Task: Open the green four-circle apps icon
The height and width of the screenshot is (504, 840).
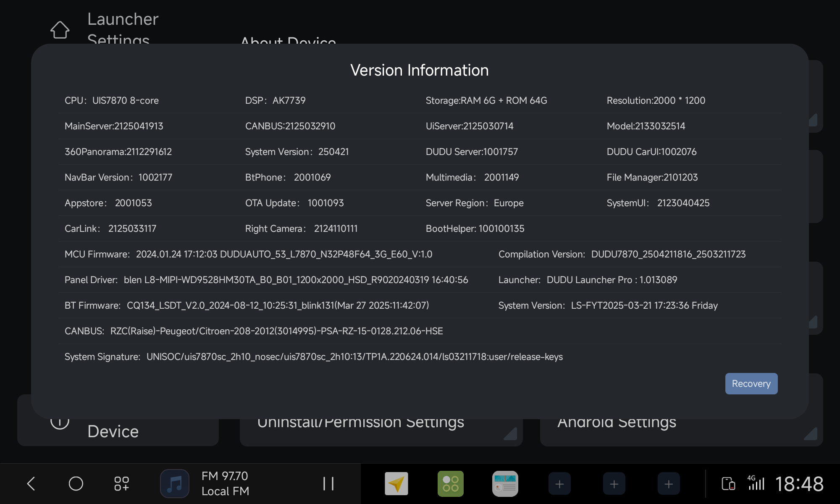Action: (451, 484)
